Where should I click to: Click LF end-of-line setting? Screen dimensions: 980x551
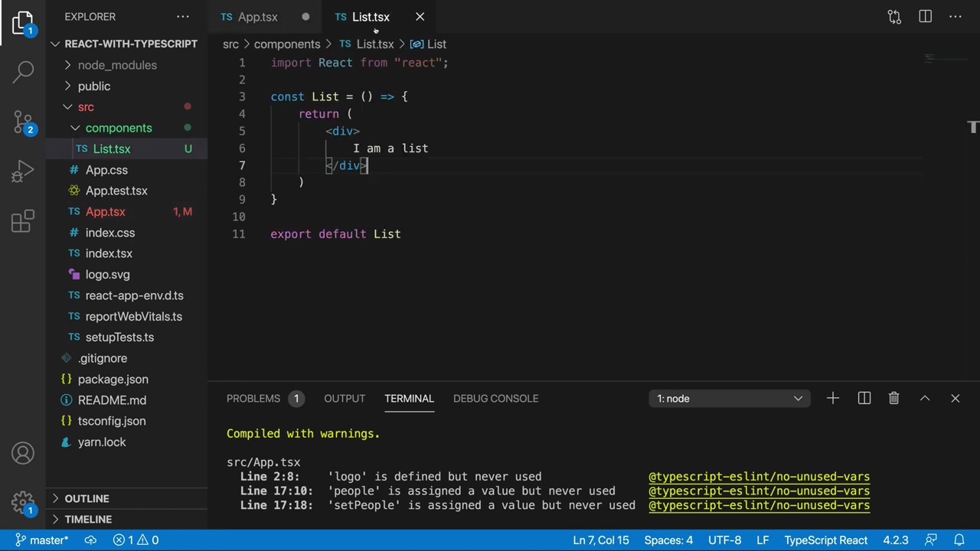tap(763, 540)
